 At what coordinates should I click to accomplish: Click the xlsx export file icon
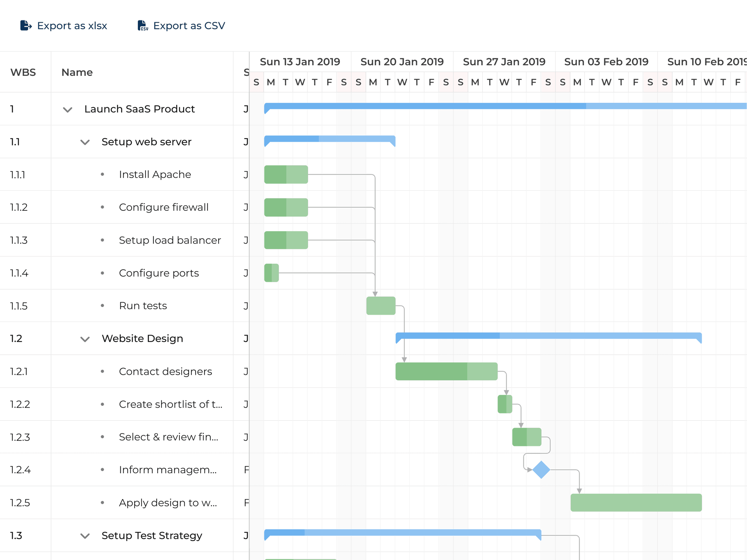26,26
